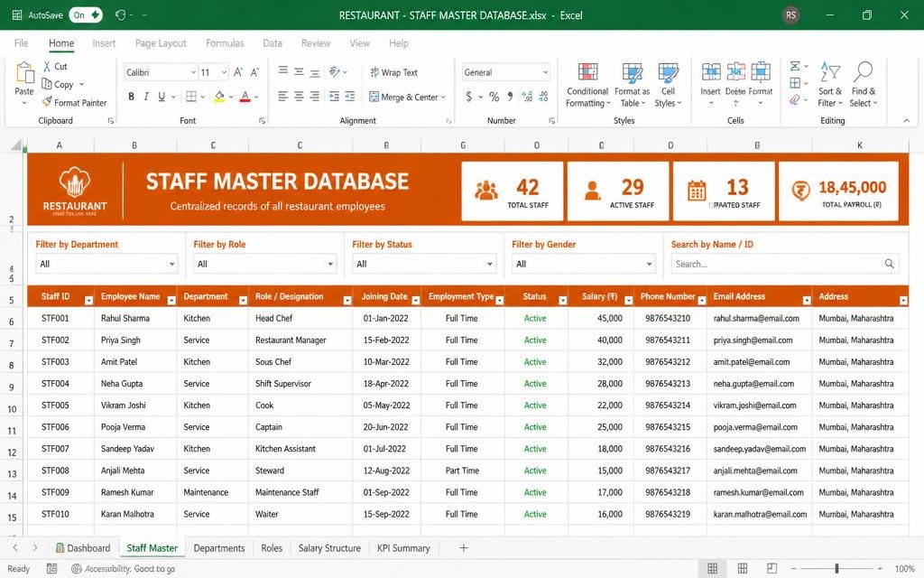This screenshot has height=578, width=924.
Task: Increase the indent
Action: click(350, 96)
